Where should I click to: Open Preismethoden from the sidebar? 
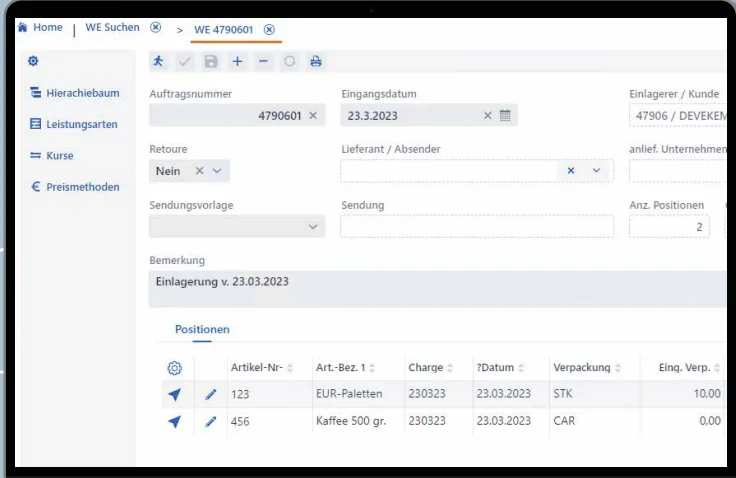(x=83, y=187)
